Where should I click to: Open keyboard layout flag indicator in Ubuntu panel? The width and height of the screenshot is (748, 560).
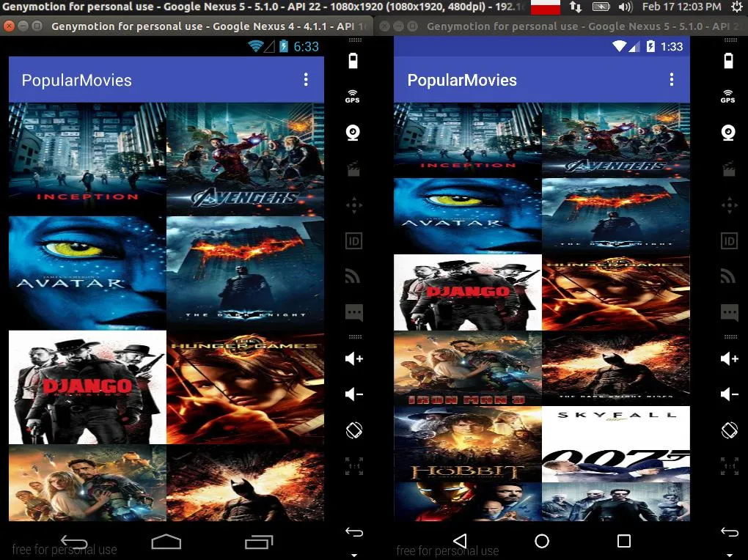(546, 7)
